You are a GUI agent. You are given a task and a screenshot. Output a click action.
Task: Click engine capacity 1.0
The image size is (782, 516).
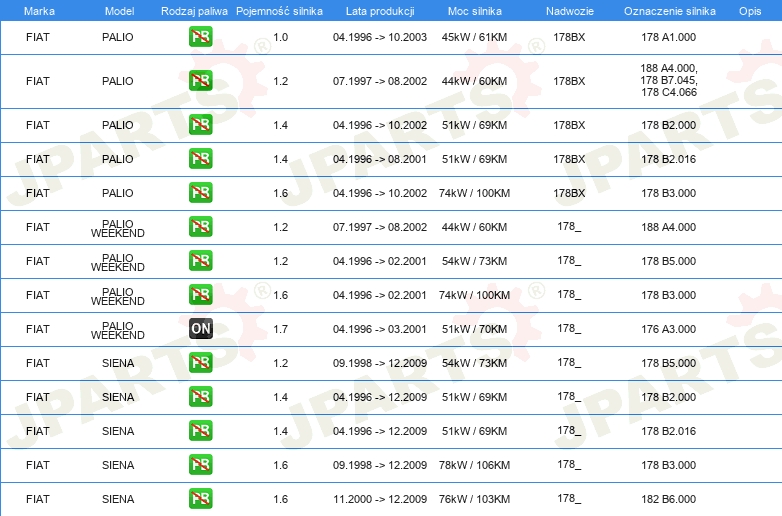point(280,37)
